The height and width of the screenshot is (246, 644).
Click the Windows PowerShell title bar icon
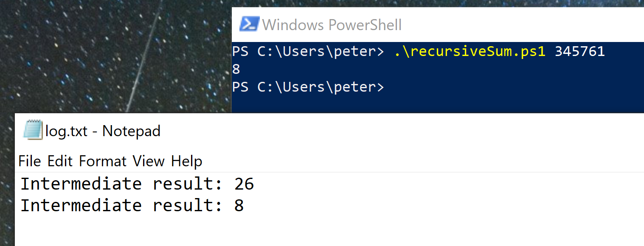[249, 24]
